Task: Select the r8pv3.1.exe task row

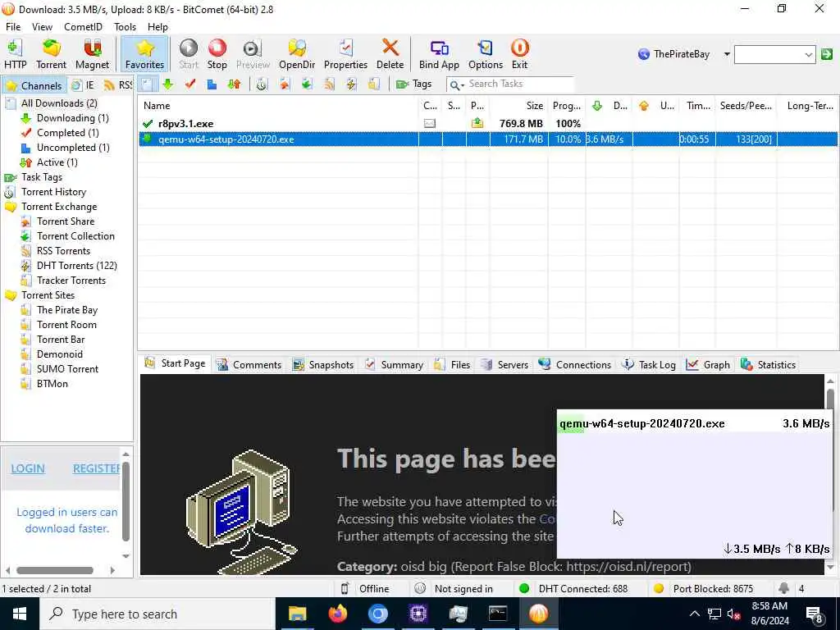Action: [487, 124]
